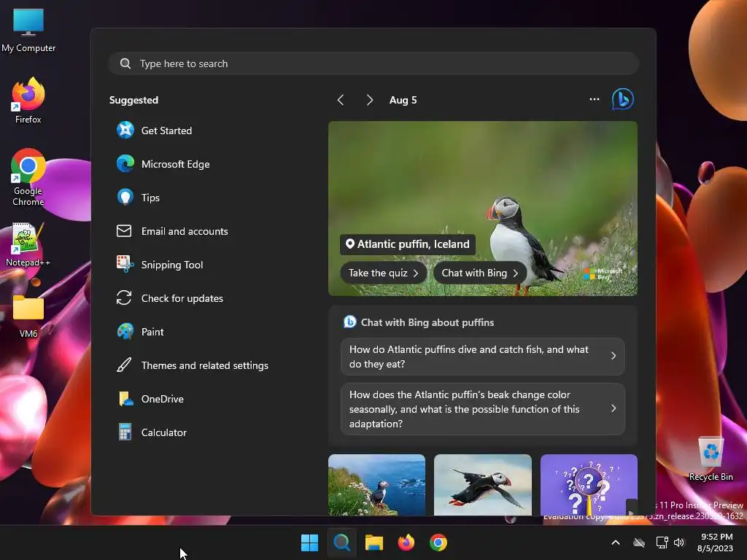Click the magnifier icon in search box

click(125, 63)
